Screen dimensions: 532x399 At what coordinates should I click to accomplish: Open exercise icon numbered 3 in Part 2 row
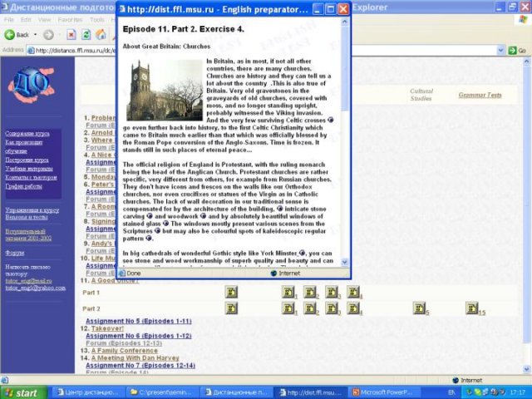(332, 308)
